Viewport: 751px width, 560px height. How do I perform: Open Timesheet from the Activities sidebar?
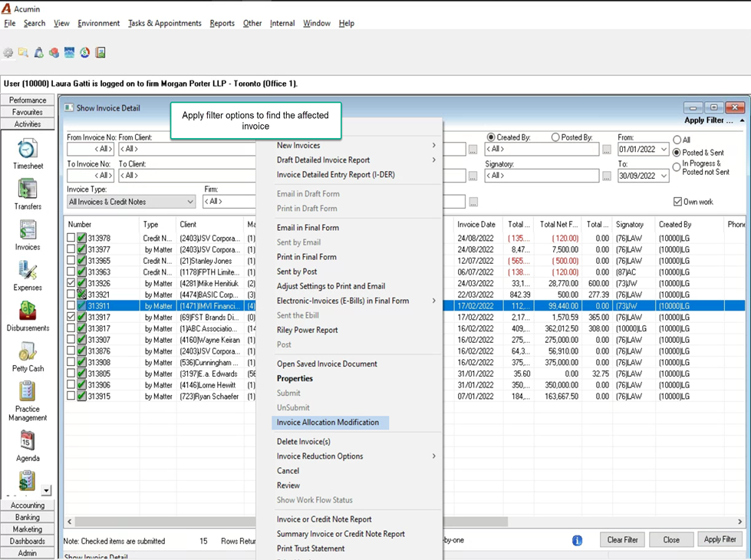(x=28, y=153)
